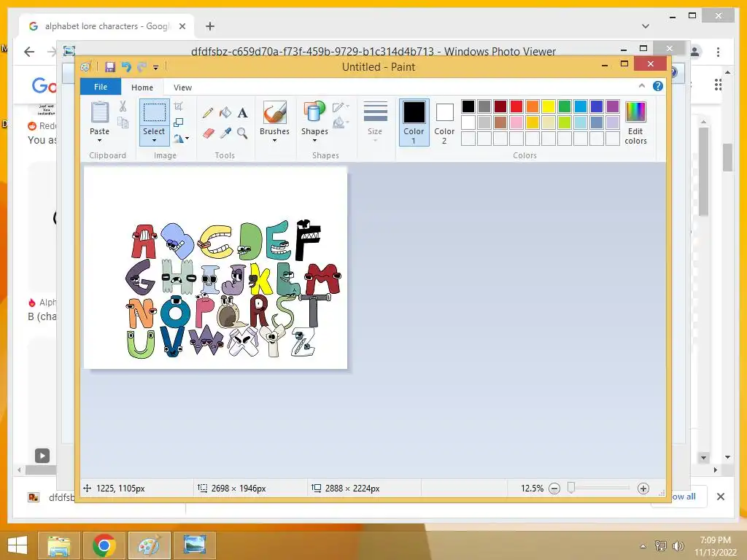
Task: Switch to the View ribbon tab
Action: (x=182, y=87)
